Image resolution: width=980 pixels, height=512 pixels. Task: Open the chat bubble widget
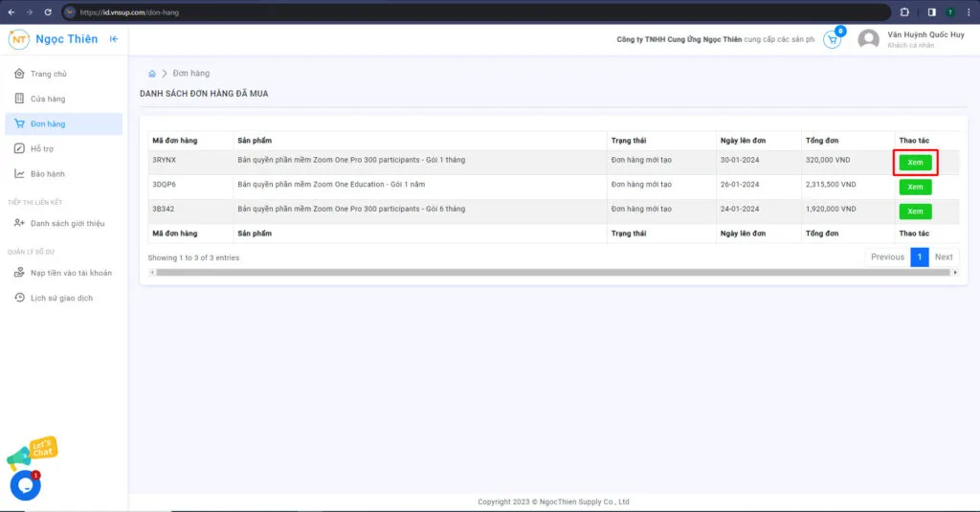[25, 485]
